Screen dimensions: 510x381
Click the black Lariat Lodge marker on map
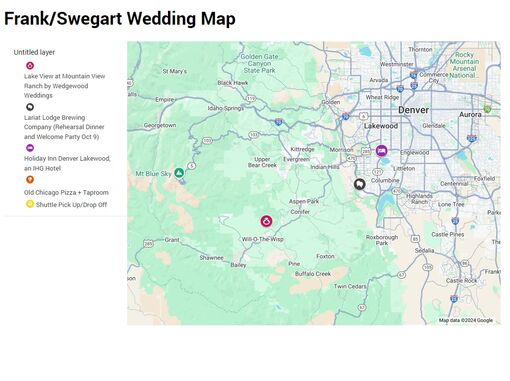(x=359, y=184)
